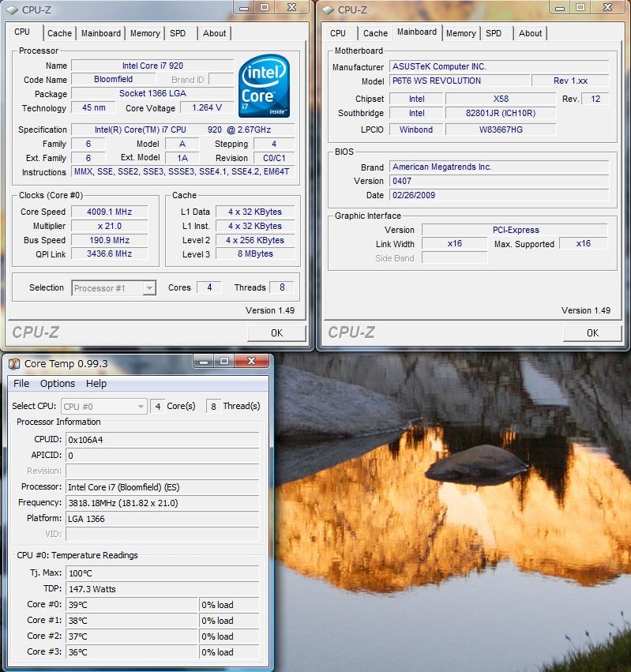
Task: Go to About tab in the Motherboard CPU-Z window
Action: tap(530, 33)
